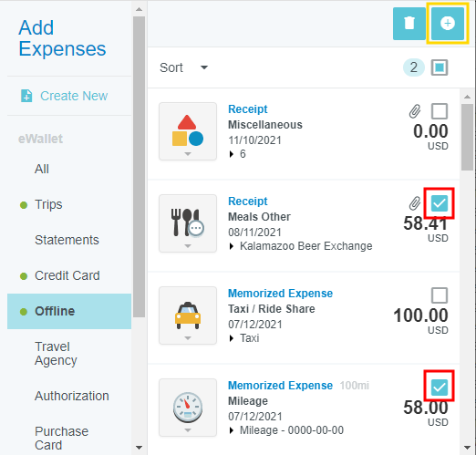Expand the Mileage - 0000-00-00 details triangle
The width and height of the screenshot is (476, 455).
(x=232, y=430)
